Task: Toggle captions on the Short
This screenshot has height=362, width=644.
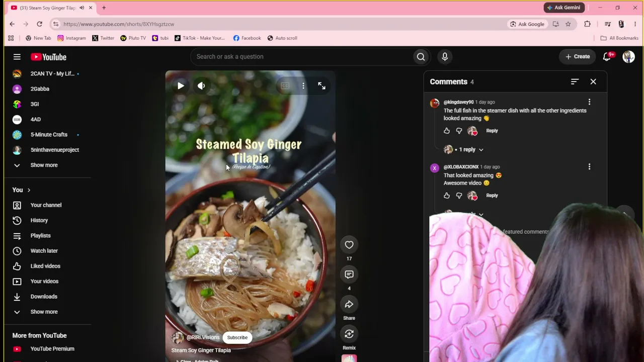Action: pyautogui.click(x=285, y=86)
